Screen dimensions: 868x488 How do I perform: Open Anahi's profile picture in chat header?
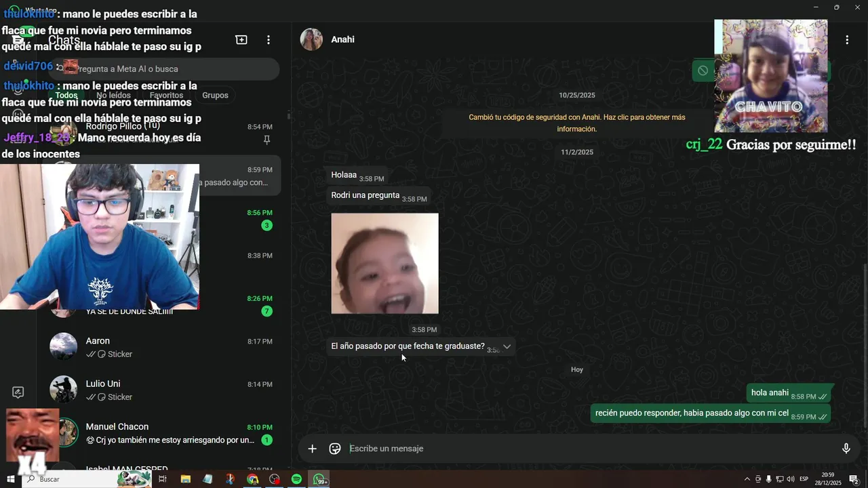[311, 39]
